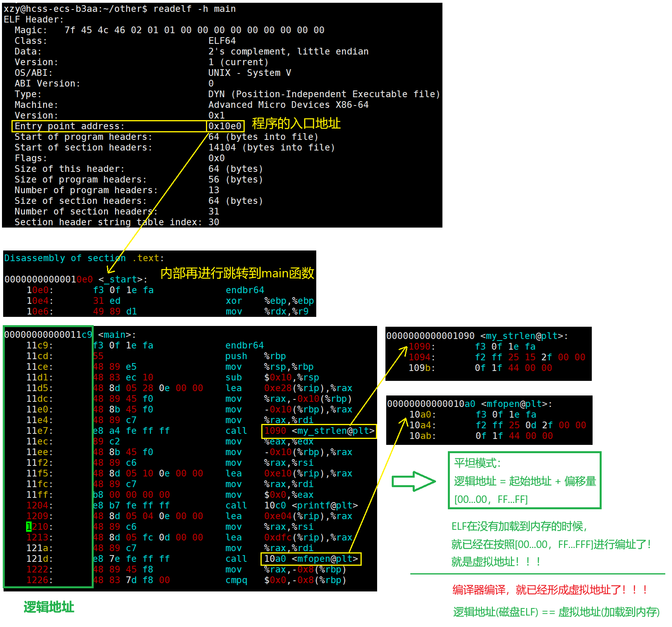Select the Class value 'ELF64'
The image size is (672, 627).
pyautogui.click(x=222, y=41)
